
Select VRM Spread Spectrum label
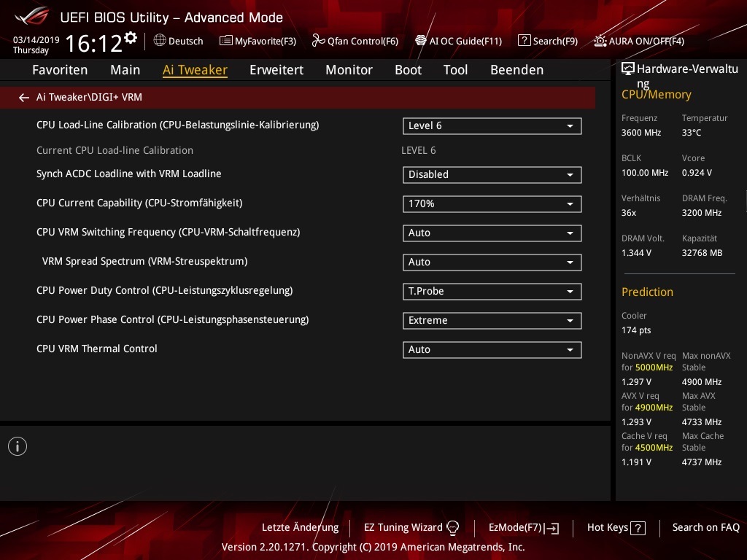coord(145,262)
